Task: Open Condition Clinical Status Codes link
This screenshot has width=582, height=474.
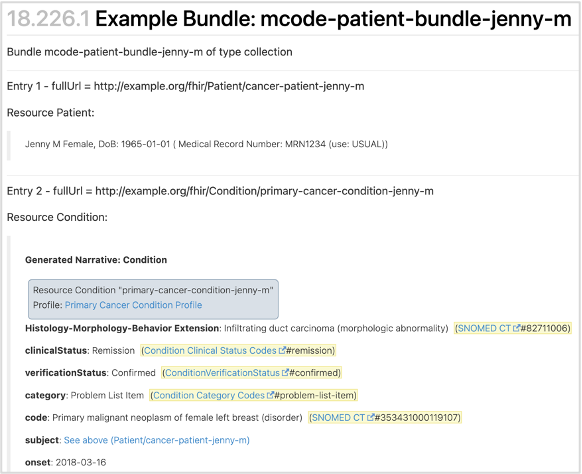Action: [210, 351]
